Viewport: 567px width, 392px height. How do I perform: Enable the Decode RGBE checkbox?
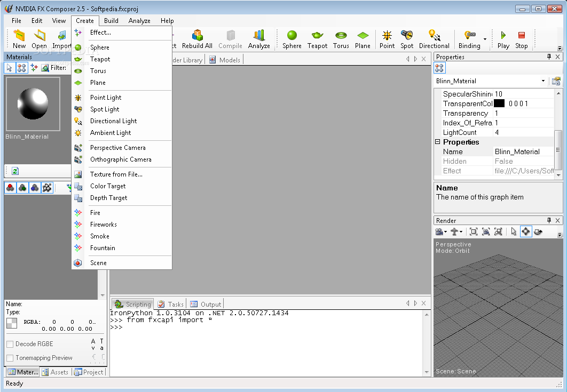coord(10,344)
